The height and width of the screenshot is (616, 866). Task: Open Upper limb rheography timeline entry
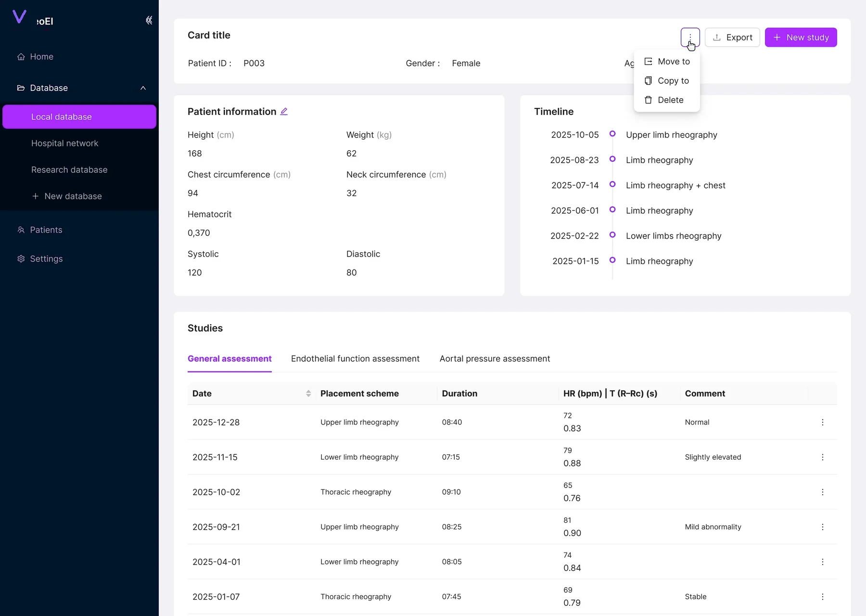click(672, 135)
